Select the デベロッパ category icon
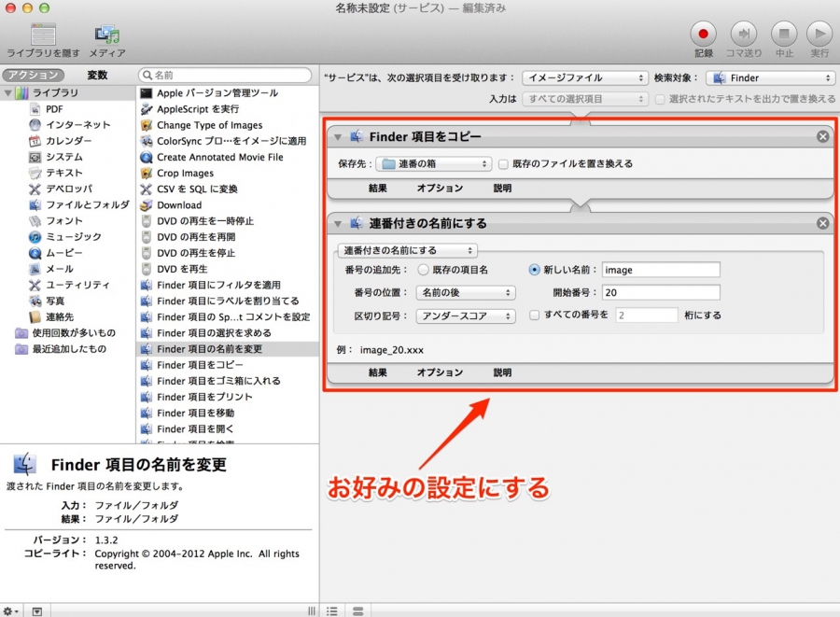The image size is (840, 617). click(x=35, y=189)
